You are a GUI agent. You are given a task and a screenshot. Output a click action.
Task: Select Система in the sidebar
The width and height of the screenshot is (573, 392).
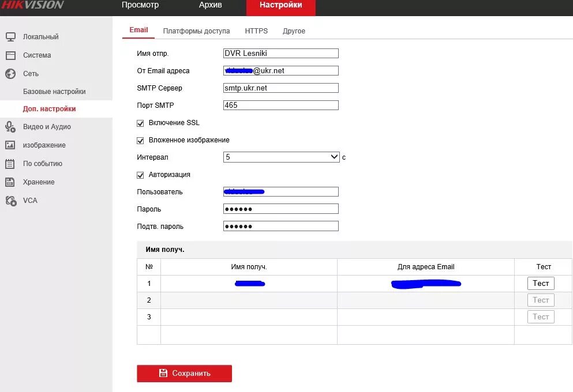(37, 55)
